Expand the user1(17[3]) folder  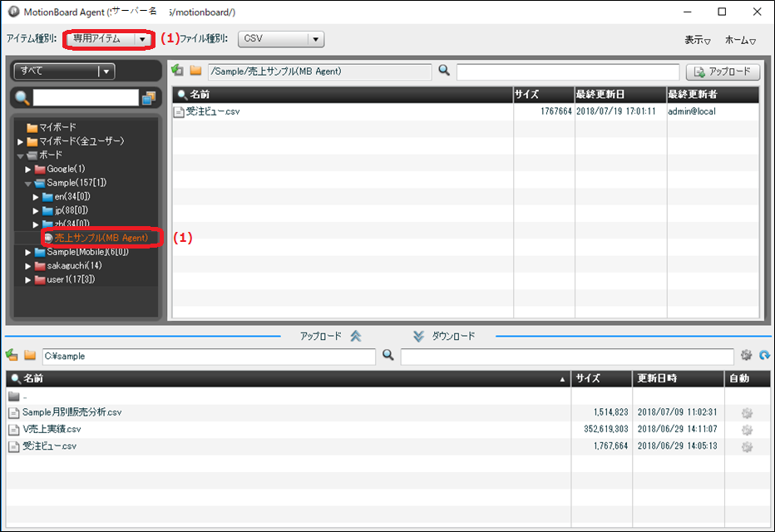[28, 280]
